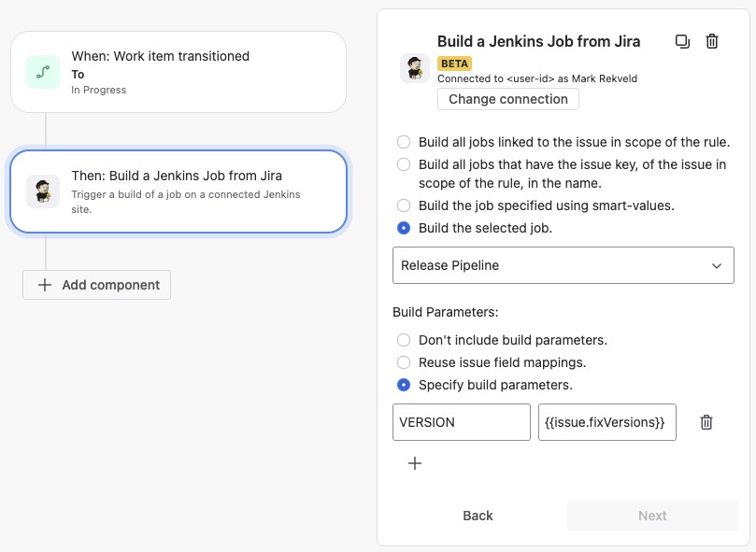This screenshot has height=552, width=756.
Task: Click the Next button
Action: 652,516
